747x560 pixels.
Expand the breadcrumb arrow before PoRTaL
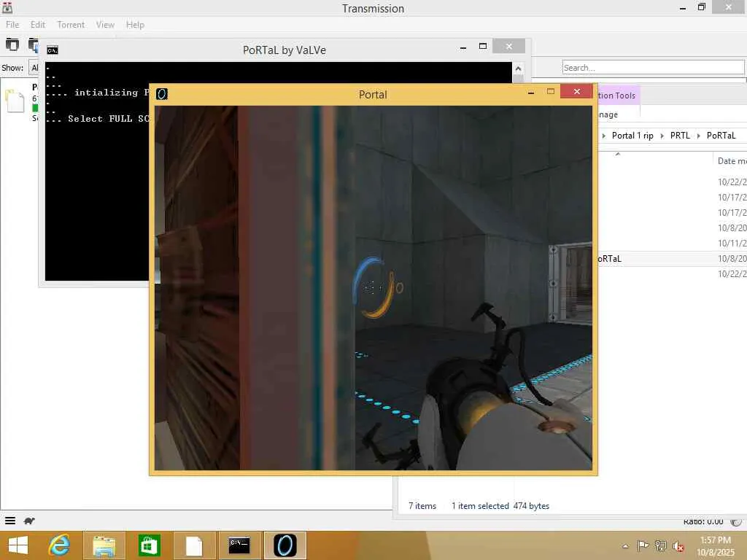point(698,136)
